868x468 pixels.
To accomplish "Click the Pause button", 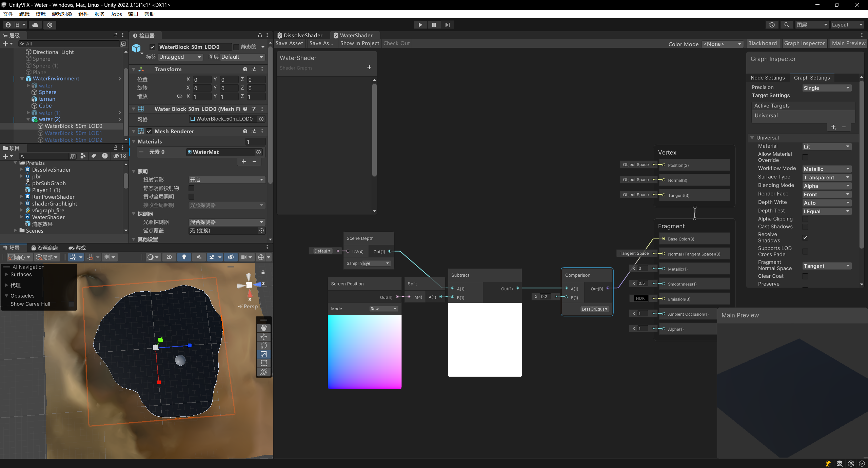I will click(x=434, y=25).
